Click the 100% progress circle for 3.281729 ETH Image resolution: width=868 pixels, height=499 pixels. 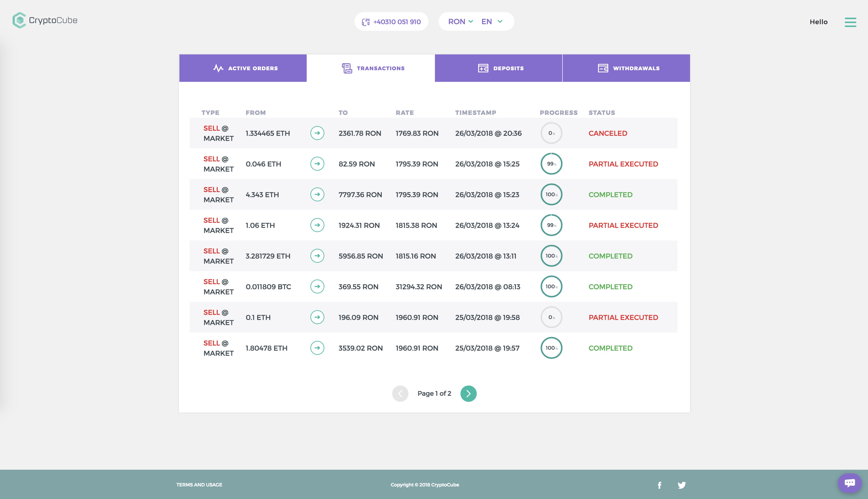point(551,256)
